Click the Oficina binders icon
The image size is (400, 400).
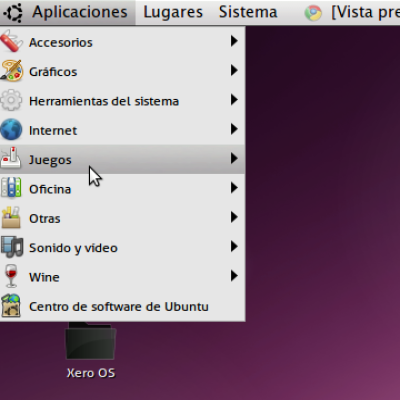pos(11,188)
